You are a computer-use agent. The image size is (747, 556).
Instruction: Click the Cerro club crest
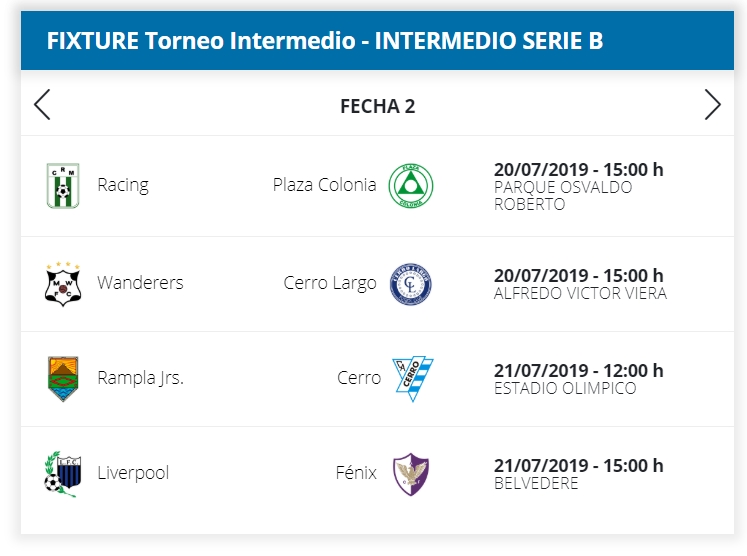point(412,378)
